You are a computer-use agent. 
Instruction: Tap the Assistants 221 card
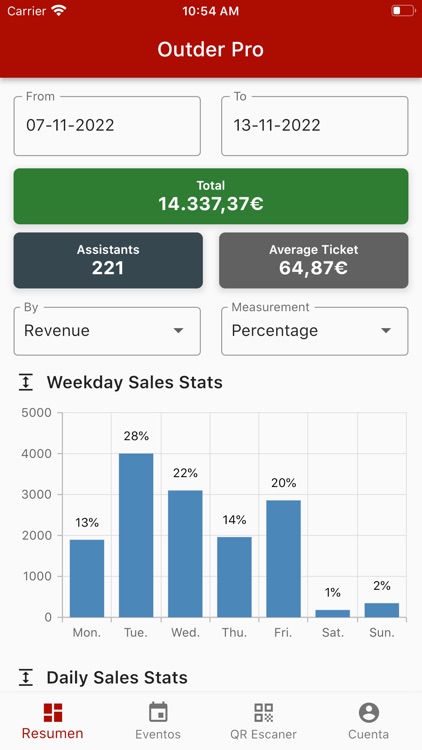[108, 260]
